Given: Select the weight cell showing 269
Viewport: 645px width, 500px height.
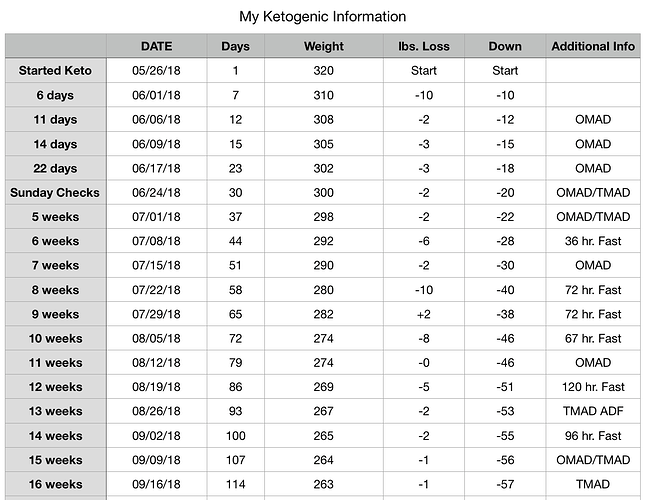Looking at the screenshot, I should click(x=324, y=387).
